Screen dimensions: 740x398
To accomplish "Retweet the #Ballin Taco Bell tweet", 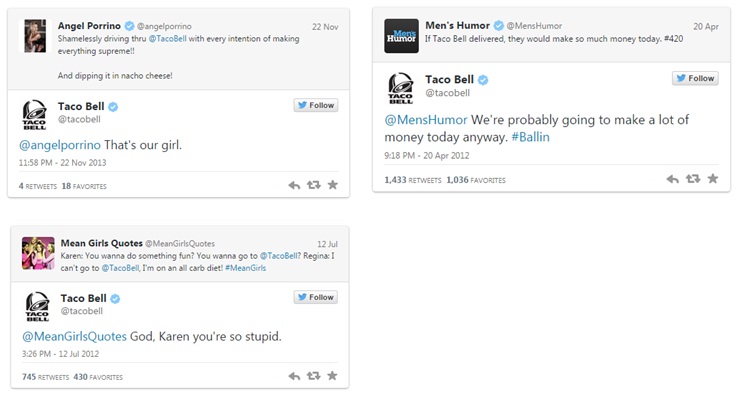I will coord(693,178).
